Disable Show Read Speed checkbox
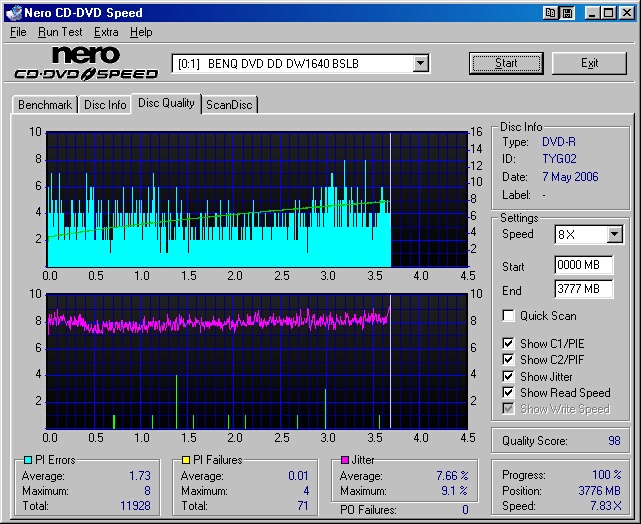The height and width of the screenshot is (524, 641). 508,393
